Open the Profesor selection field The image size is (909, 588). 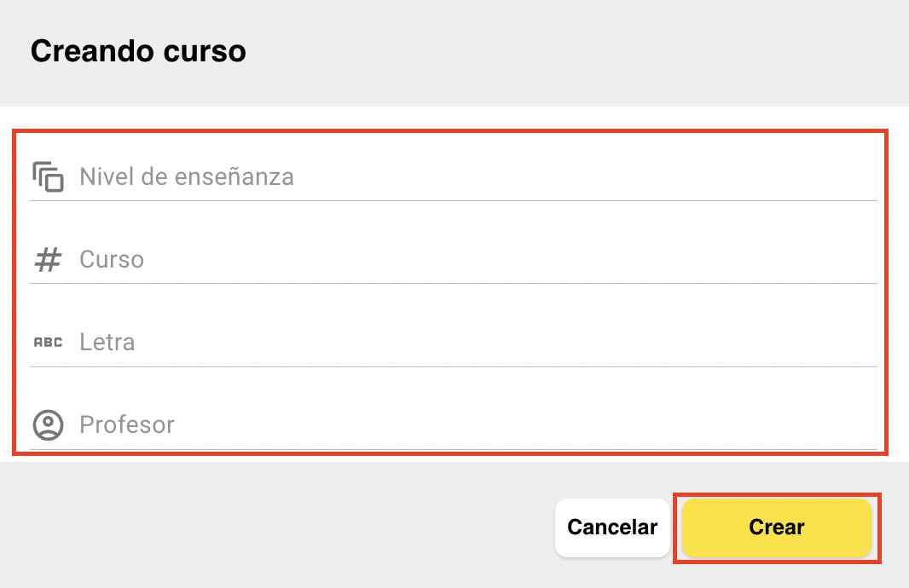click(454, 425)
